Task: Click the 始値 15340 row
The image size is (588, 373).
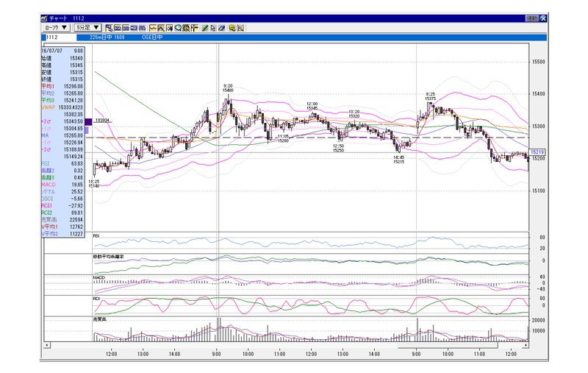Action: tap(62, 58)
